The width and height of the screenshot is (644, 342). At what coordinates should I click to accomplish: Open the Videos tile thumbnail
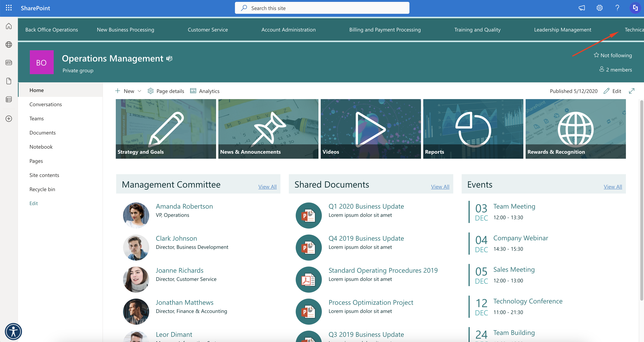coord(370,129)
